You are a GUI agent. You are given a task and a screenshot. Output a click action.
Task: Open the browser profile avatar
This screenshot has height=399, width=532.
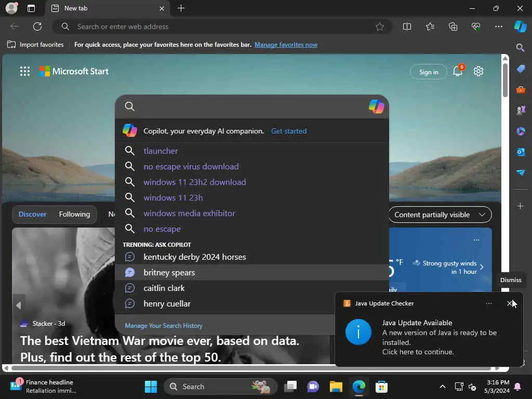pos(11,8)
